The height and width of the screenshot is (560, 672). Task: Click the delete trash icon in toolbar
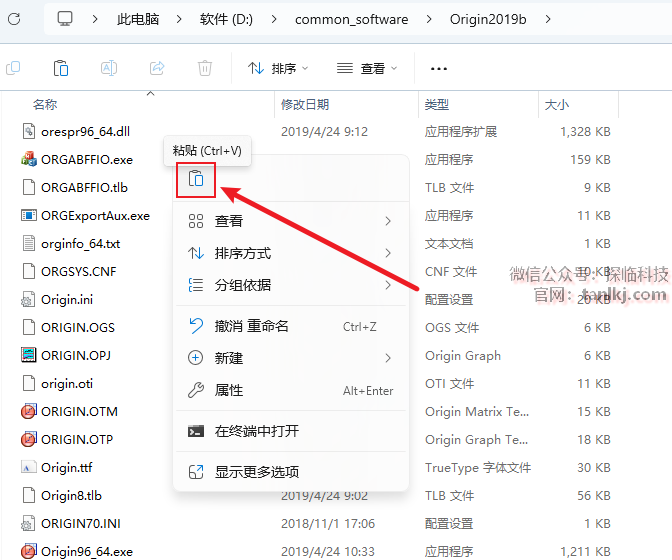point(205,68)
